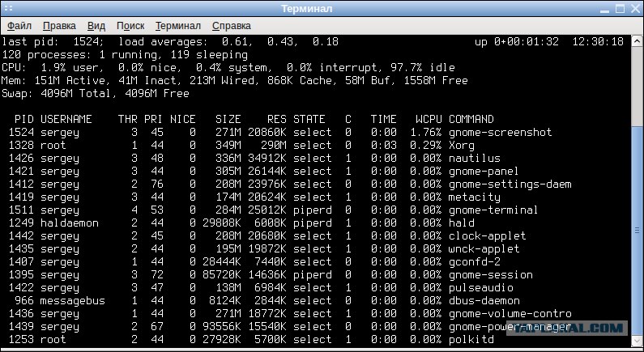Image resolution: width=644 pixels, height=352 pixels.
Task: Click the WCPU column header
Action: [x=429, y=120]
